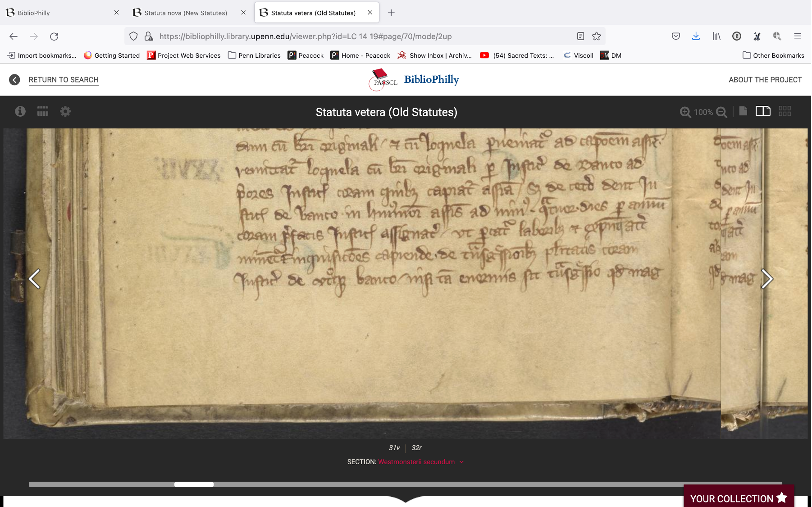Open Home - Peacock bookmark
Image resolution: width=812 pixels, height=507 pixels.
360,55
